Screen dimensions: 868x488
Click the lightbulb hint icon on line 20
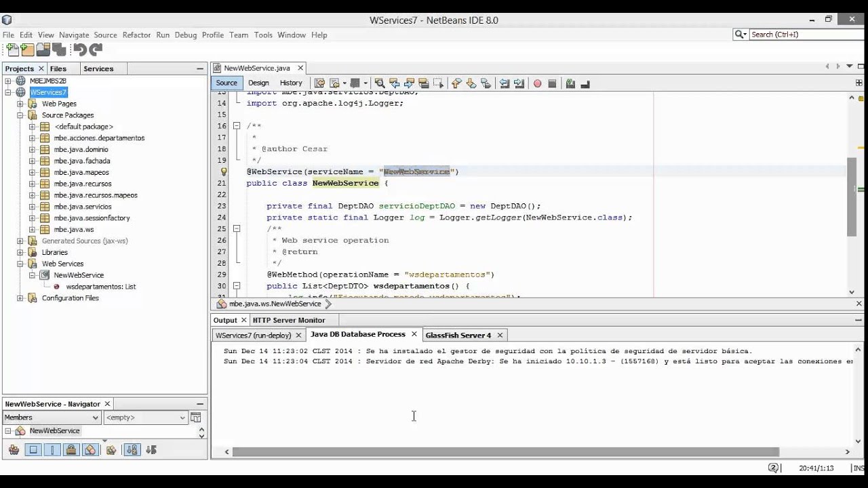(x=224, y=171)
